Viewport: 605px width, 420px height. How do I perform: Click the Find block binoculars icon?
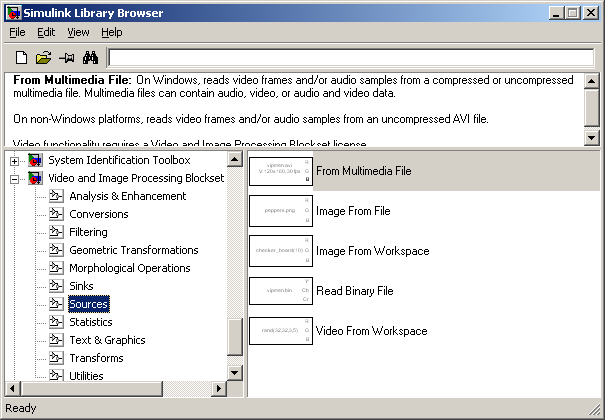[x=90, y=58]
